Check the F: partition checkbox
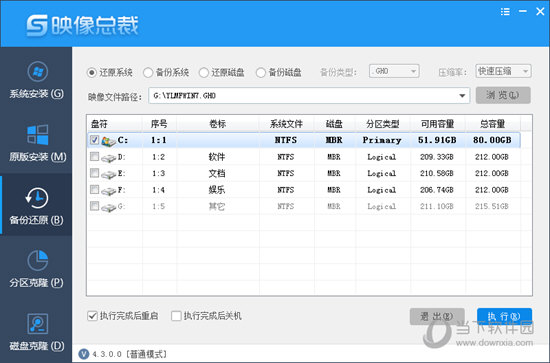 coord(94,189)
